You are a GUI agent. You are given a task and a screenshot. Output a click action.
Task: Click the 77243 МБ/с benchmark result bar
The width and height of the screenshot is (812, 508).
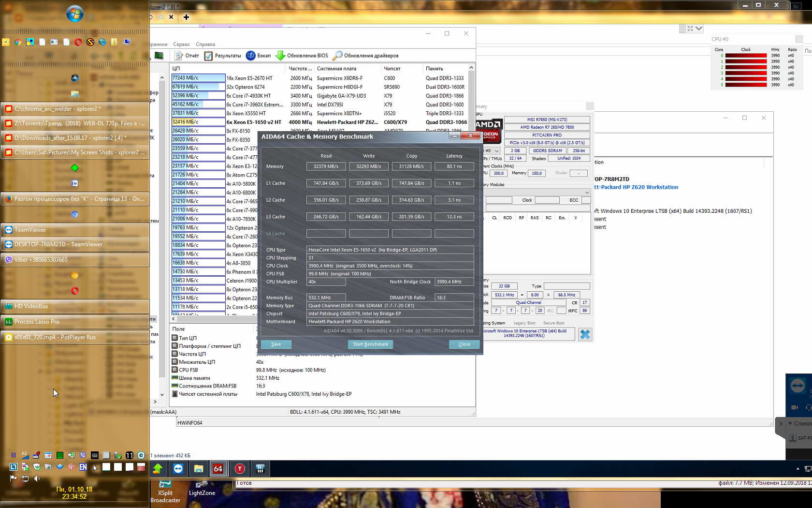(x=198, y=78)
